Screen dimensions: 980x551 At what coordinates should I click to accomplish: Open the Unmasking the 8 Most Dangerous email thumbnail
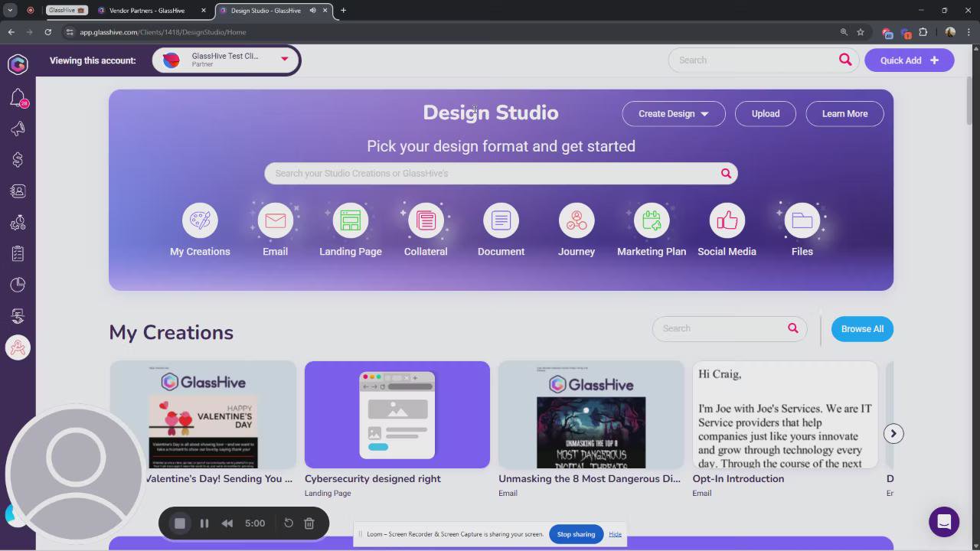pos(591,415)
